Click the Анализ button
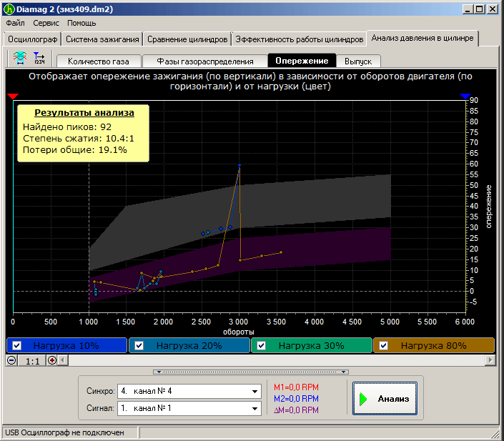Image resolution: width=504 pixels, height=441 pixels. [x=385, y=399]
